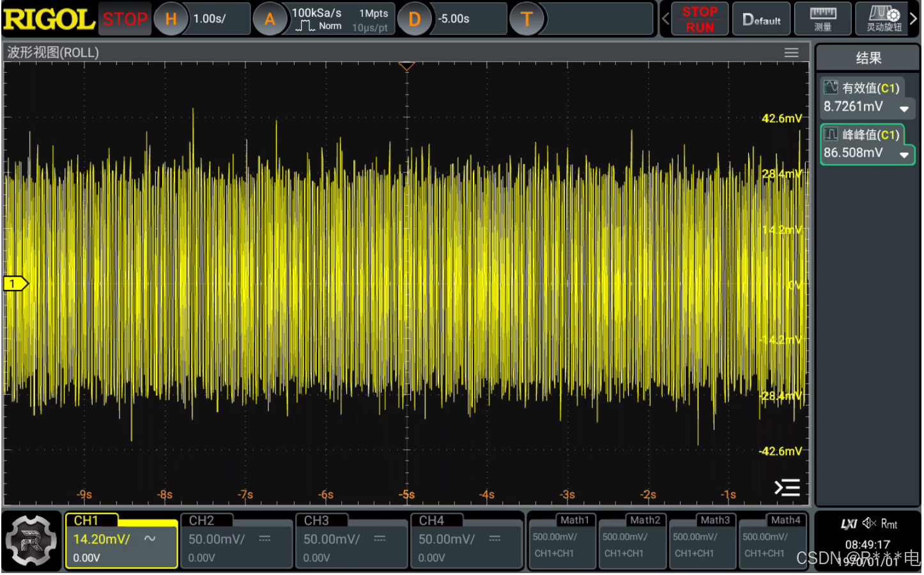Select the 8.7261mV RMS value

coord(853,107)
